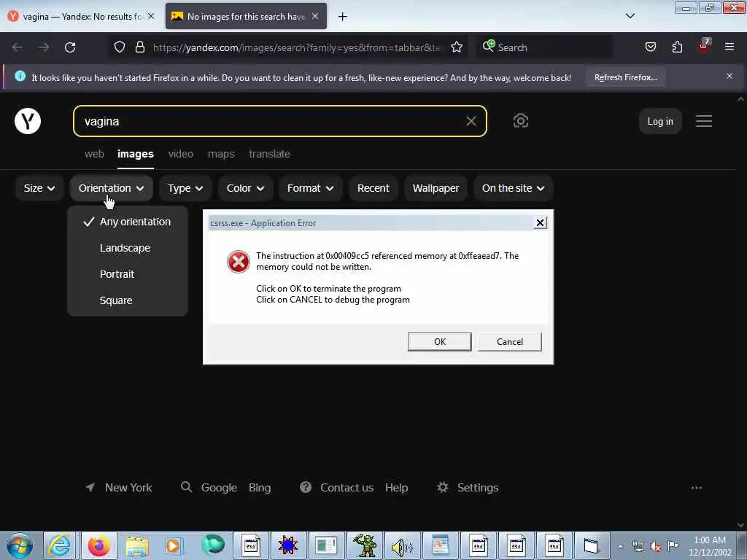Close the 'vagina — Yandex' tab
Viewport: 747px width, 560px height.
(x=151, y=16)
